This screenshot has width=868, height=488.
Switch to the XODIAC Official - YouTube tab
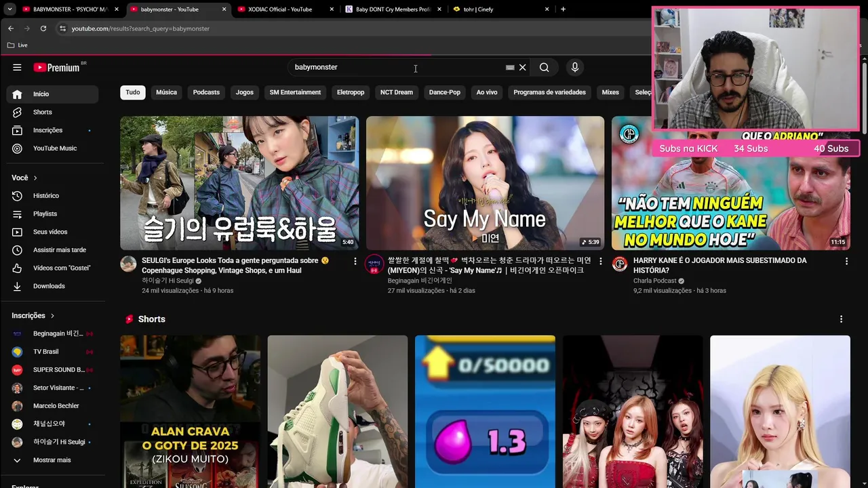(286, 9)
